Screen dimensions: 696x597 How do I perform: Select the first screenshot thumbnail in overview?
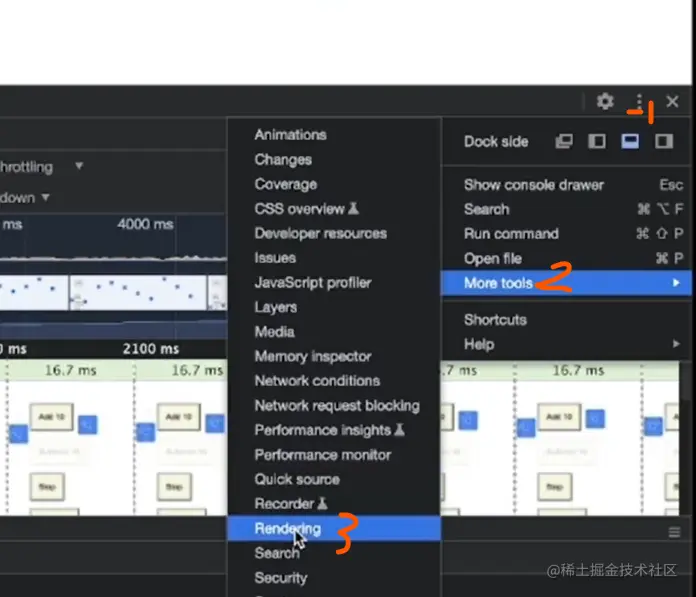point(34,293)
